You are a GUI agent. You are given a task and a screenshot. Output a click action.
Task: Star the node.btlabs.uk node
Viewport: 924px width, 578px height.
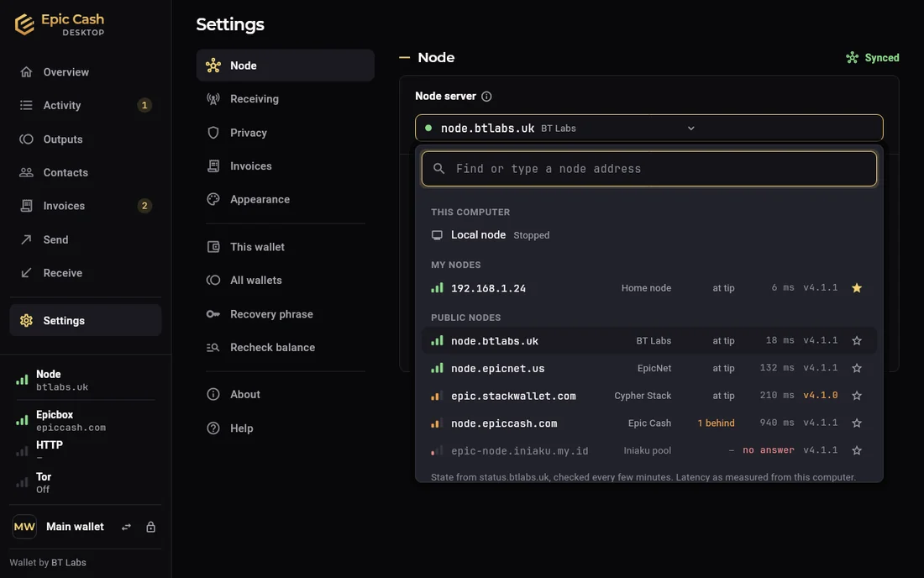click(x=857, y=340)
